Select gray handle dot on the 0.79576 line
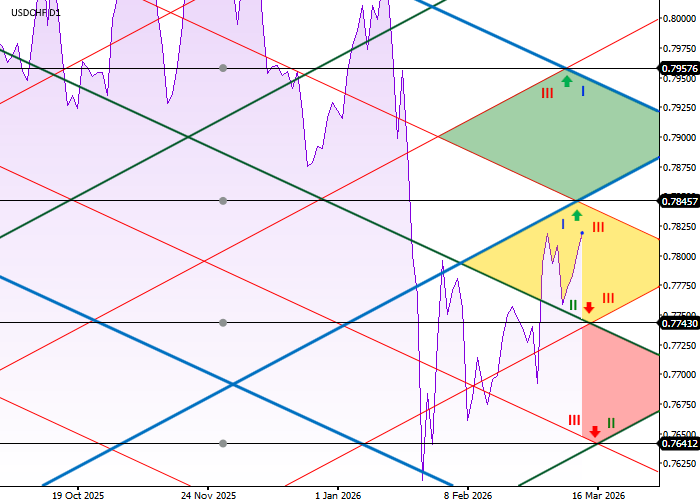The image size is (700, 500). pos(223,68)
